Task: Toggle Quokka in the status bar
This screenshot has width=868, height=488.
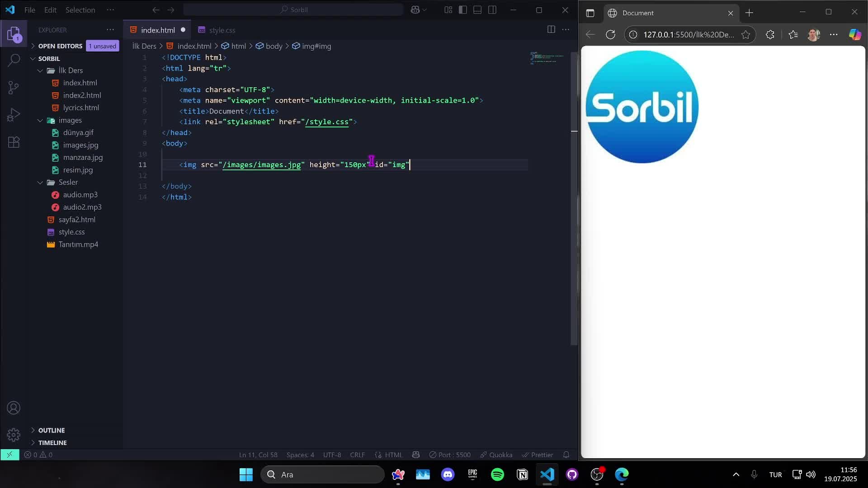Action: pos(496,455)
